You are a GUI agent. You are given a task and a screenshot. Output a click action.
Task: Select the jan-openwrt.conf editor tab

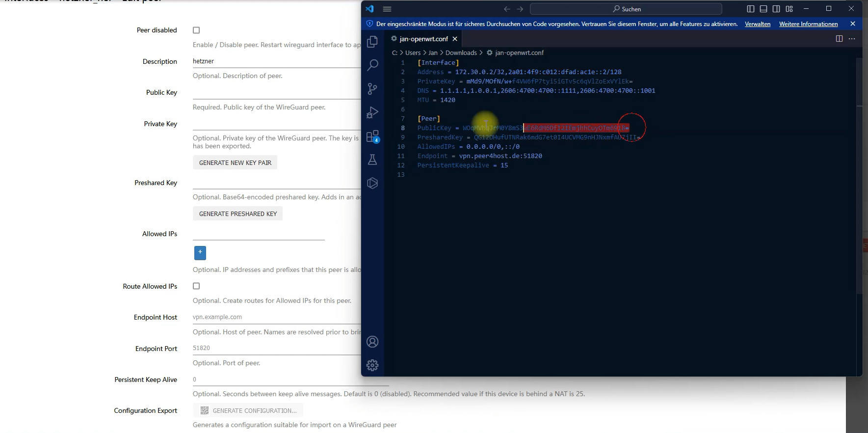[x=423, y=39]
